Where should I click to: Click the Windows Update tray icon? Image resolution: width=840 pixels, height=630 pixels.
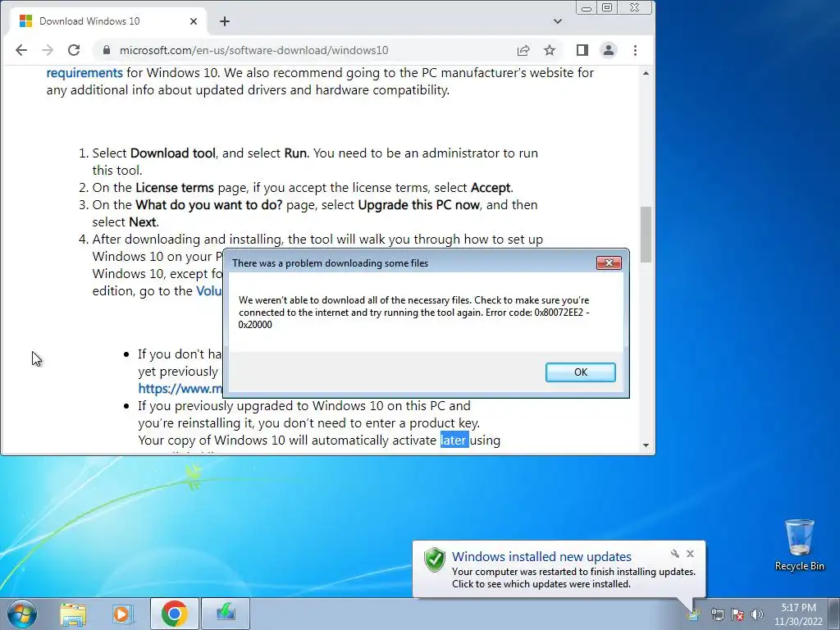point(694,614)
